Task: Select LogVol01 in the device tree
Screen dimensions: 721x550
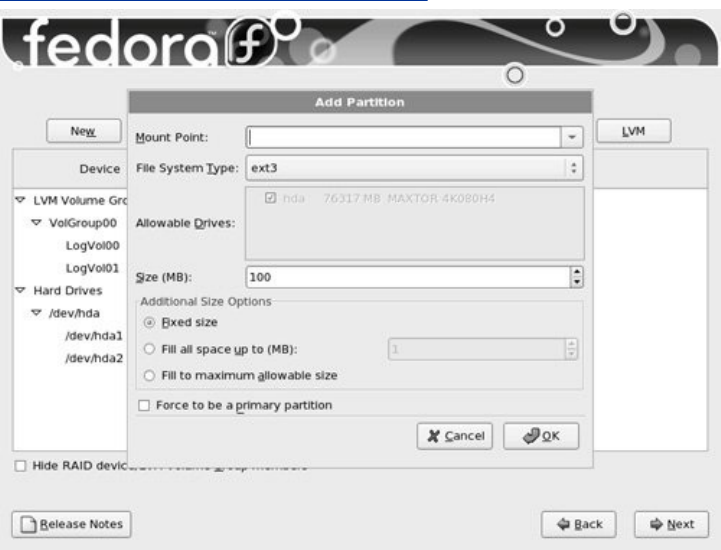Action: coord(92,268)
